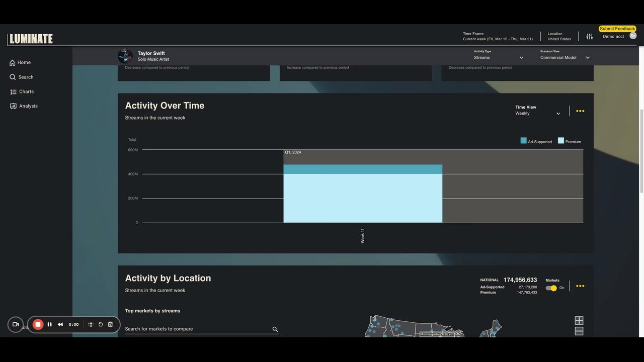Viewport: 644px width, 362px height.
Task: Open Activity Over Time three-dot menu
Action: [580, 111]
